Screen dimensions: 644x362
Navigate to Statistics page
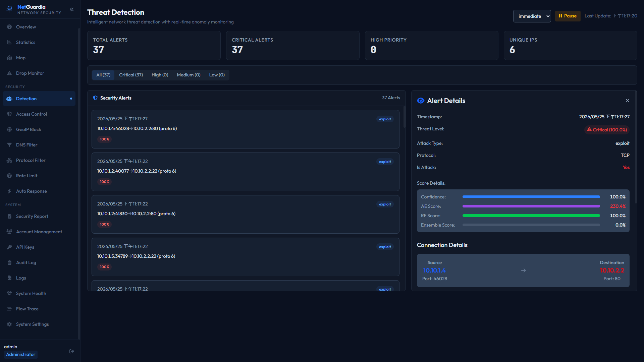pos(39,42)
